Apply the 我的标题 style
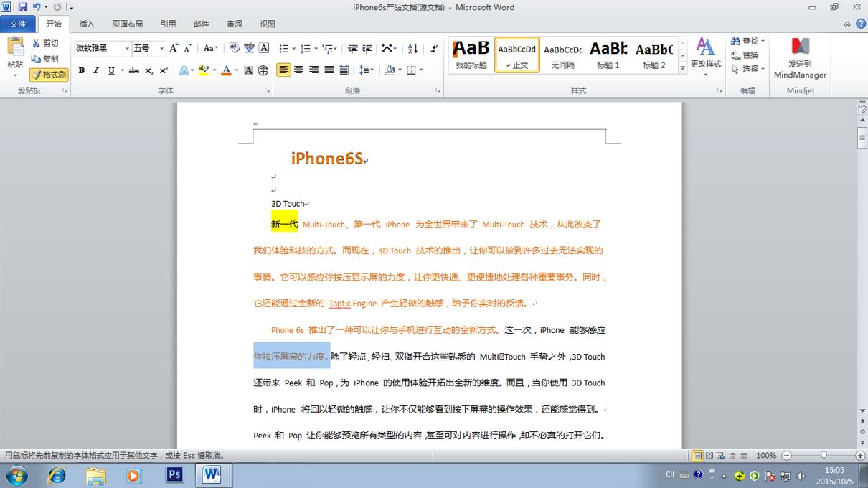868x488 pixels. [471, 55]
